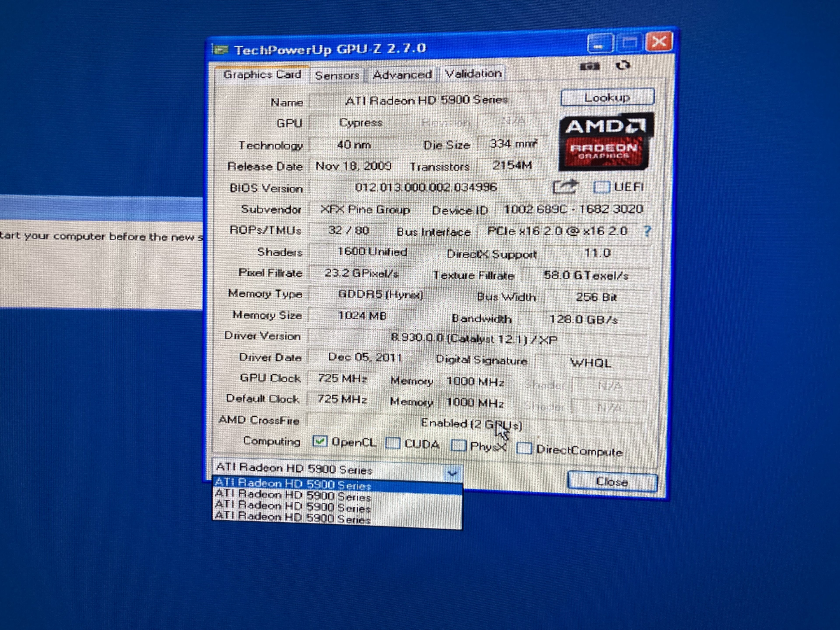Switch to the Sensors tab
The width and height of the screenshot is (840, 630).
[x=337, y=75]
